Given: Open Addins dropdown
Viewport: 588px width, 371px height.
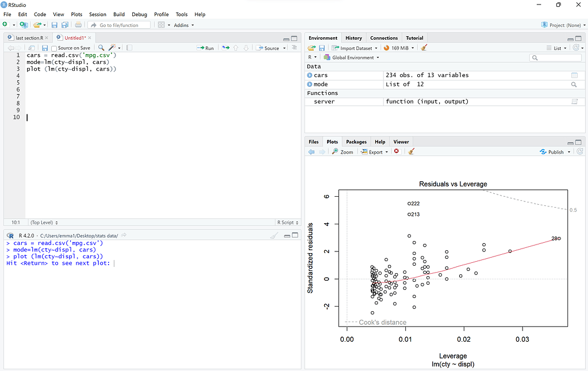Looking at the screenshot, I should 184,25.
